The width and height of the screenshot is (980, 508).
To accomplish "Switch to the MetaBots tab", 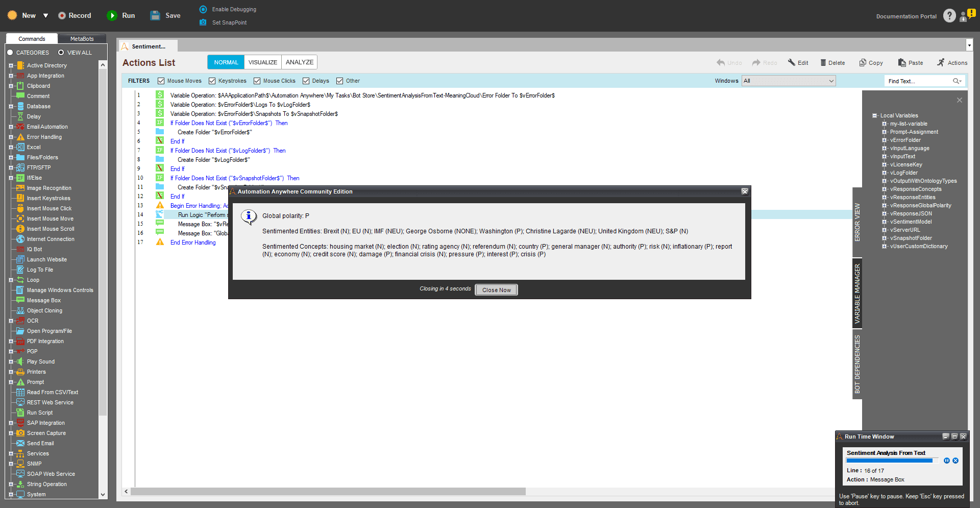I will click(x=82, y=39).
